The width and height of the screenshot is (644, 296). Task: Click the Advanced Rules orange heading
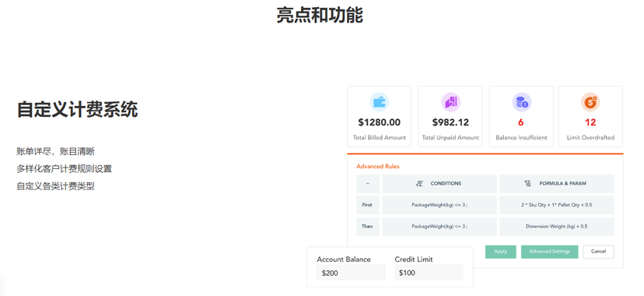point(378,167)
